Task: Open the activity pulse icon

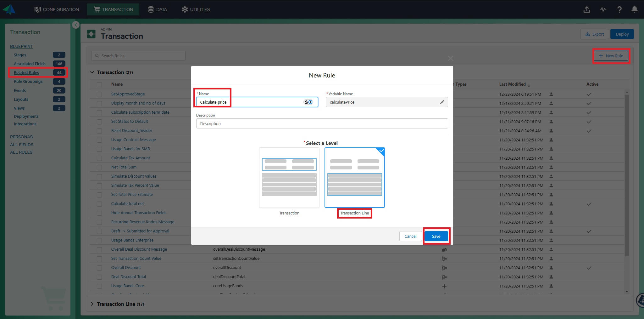Action: coord(603,9)
